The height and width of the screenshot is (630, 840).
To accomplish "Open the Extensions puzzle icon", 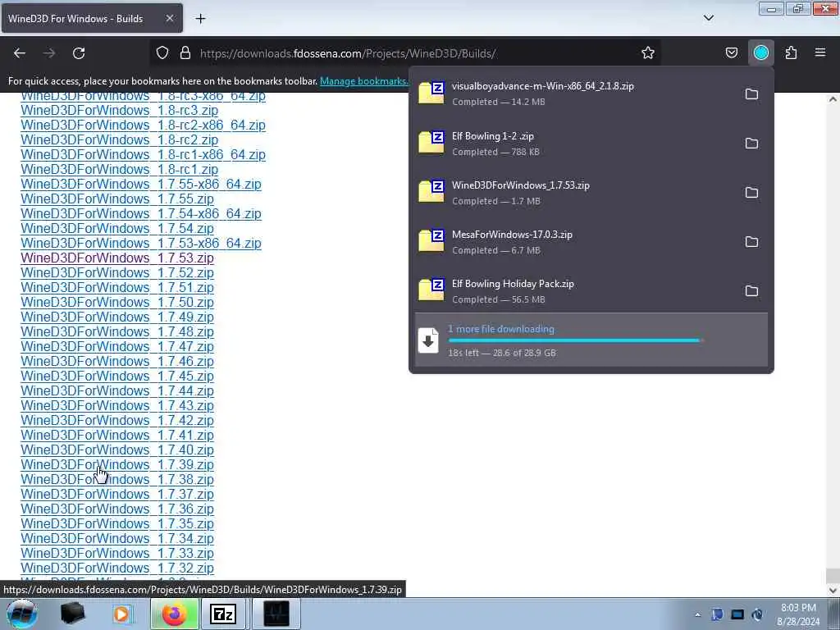I will coord(791,53).
